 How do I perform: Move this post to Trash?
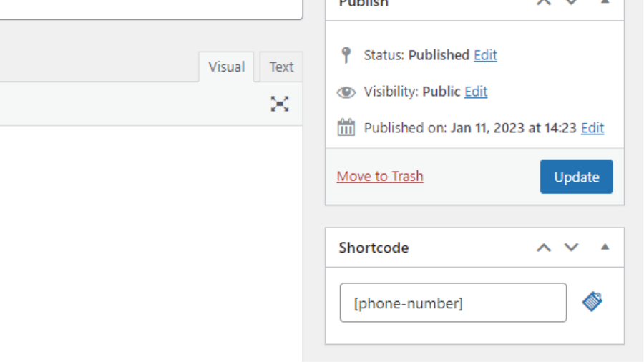tap(380, 176)
